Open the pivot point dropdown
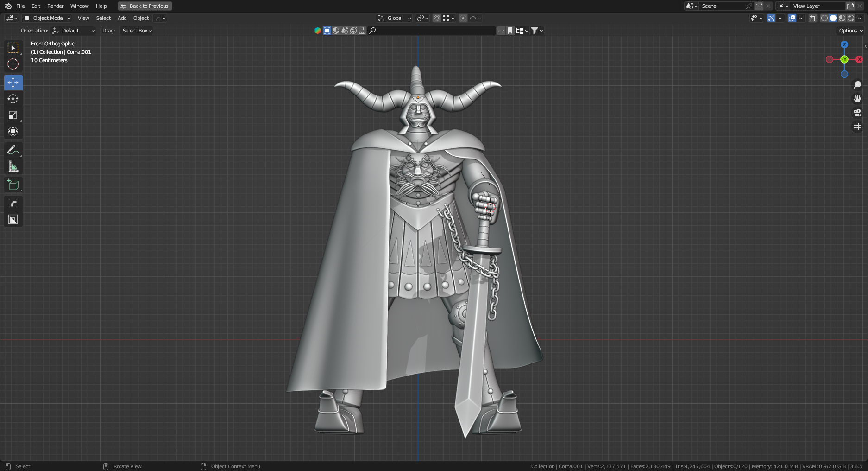The width and height of the screenshot is (868, 471). [422, 18]
